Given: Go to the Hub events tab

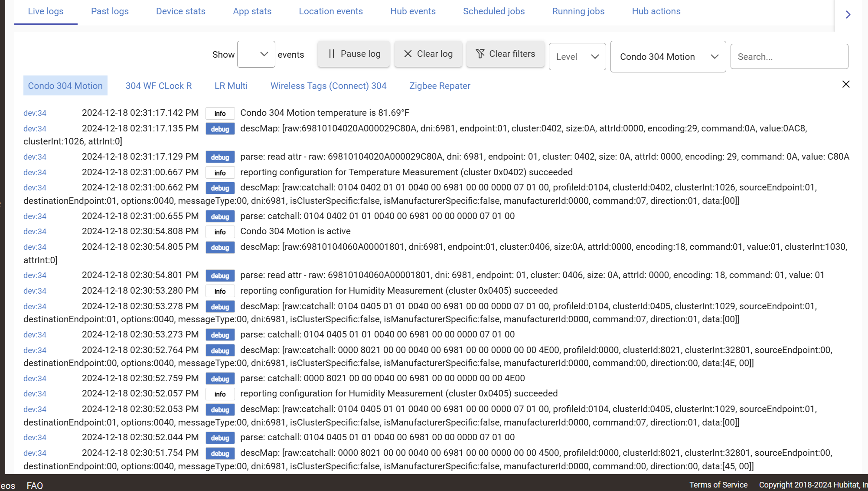Looking at the screenshot, I should point(412,11).
